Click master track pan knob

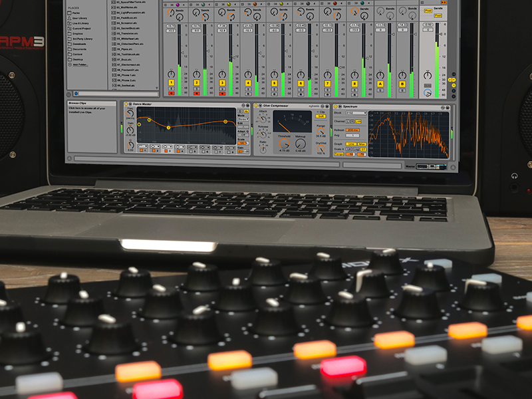click(x=428, y=75)
